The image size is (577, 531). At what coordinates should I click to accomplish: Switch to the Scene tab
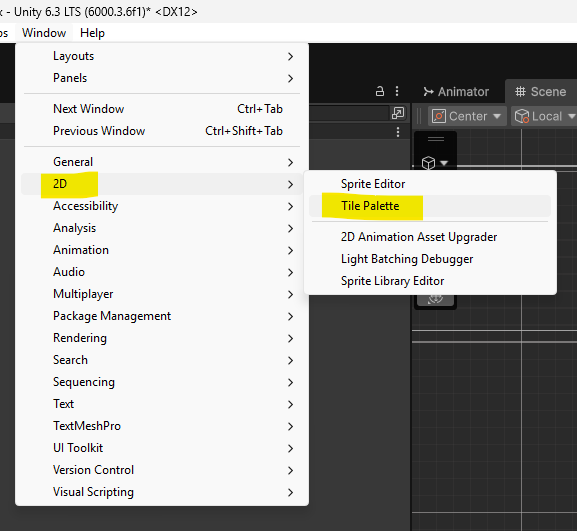pyautogui.click(x=540, y=92)
